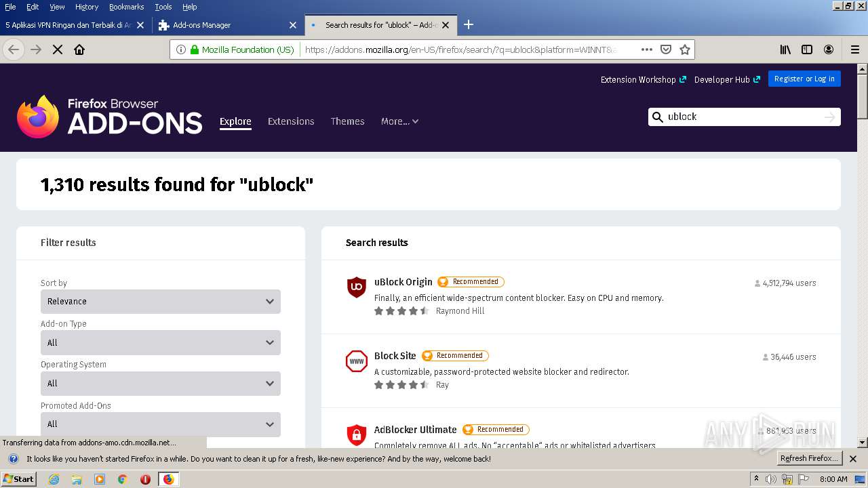This screenshot has width=868, height=488.
Task: Toggle the sidebar view icon
Action: click(807, 49)
